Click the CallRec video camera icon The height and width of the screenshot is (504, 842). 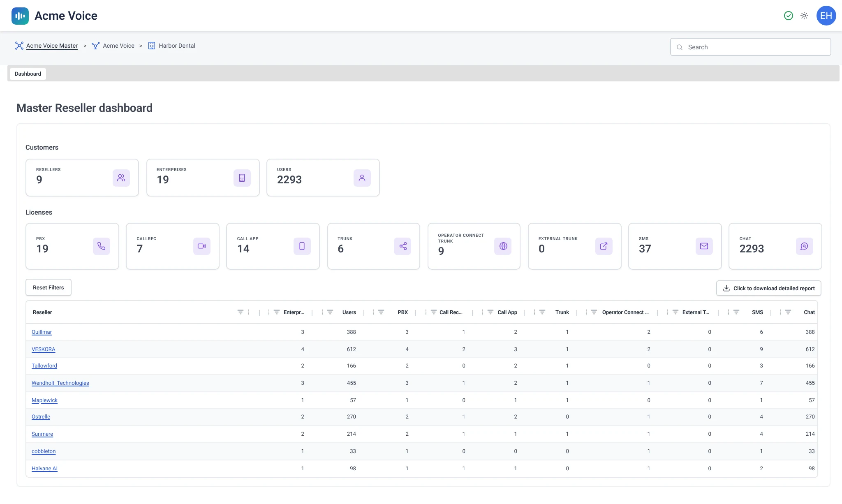pos(202,246)
